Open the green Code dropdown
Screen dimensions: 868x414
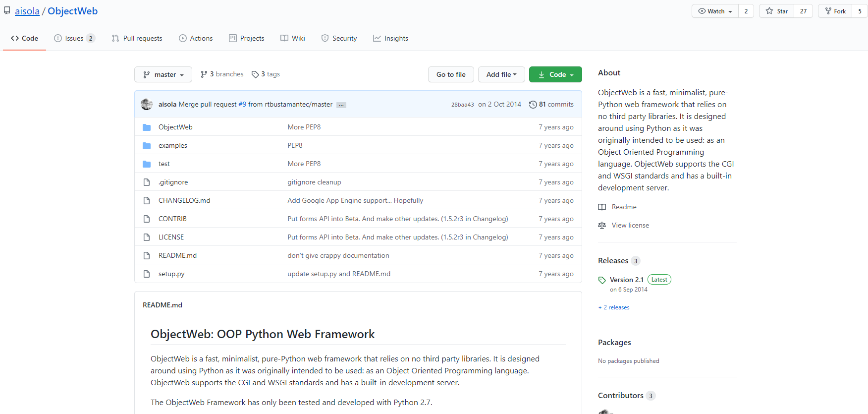(555, 74)
